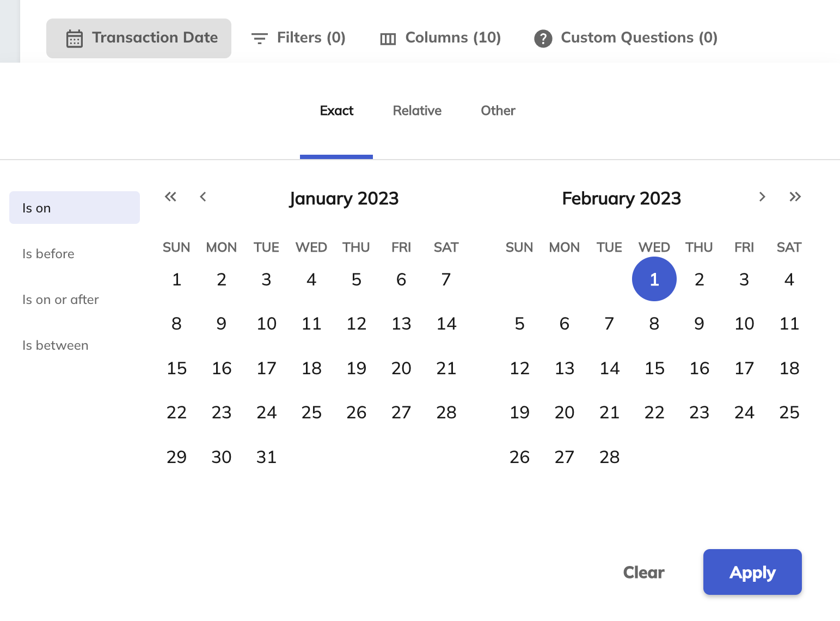Open Filters (0) panel
The width and height of the screenshot is (840, 621).
298,38
